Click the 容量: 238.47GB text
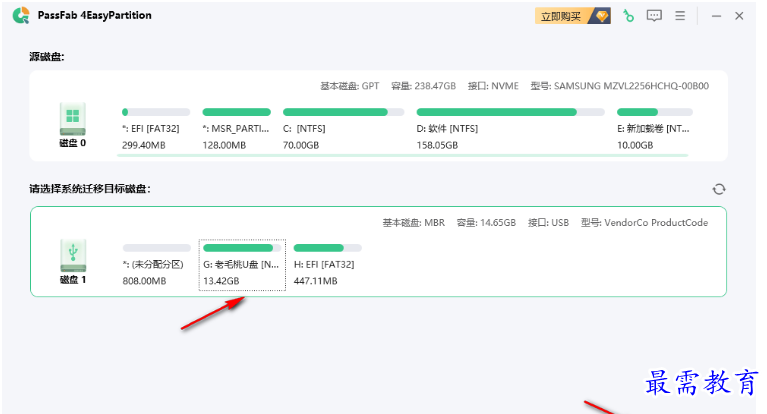The height and width of the screenshot is (414, 767). [x=423, y=86]
